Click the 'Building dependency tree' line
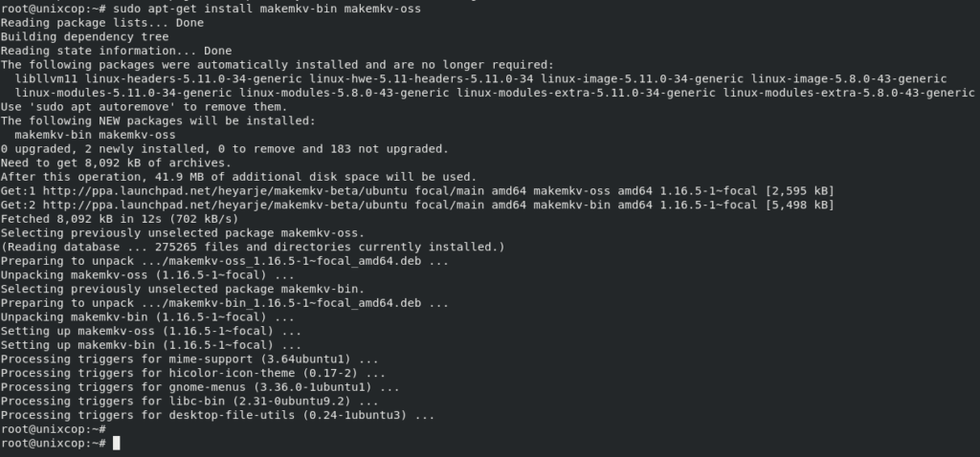The width and height of the screenshot is (980, 457). (x=84, y=37)
